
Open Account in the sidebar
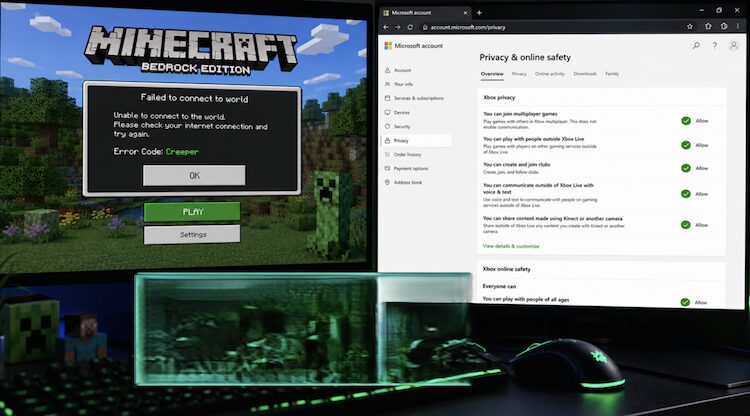click(x=398, y=70)
